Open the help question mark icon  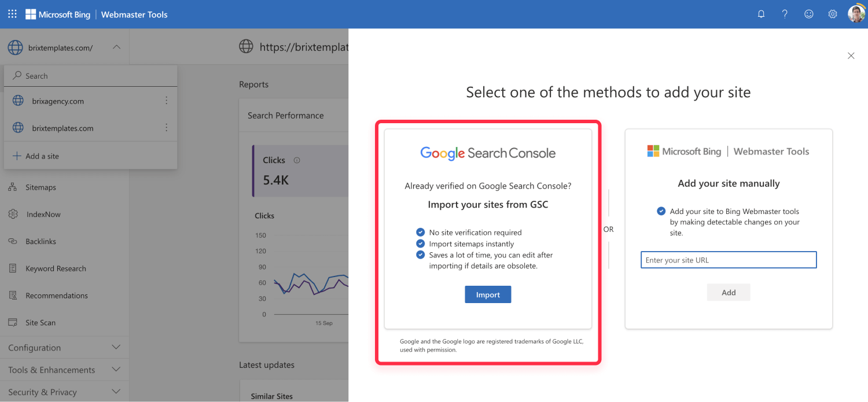tap(785, 14)
